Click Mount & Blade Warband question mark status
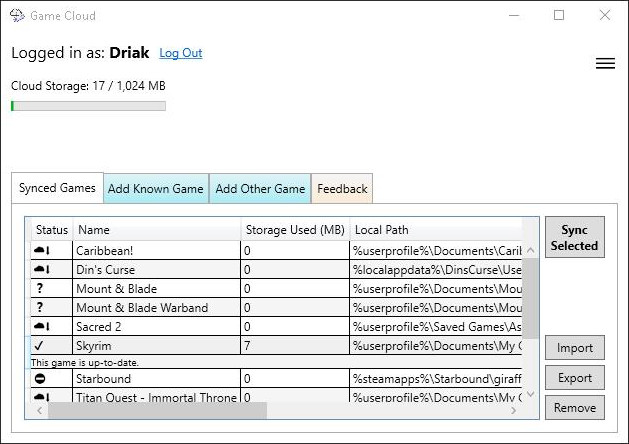Screen dimensions: 629x444 pyautogui.click(x=39, y=307)
